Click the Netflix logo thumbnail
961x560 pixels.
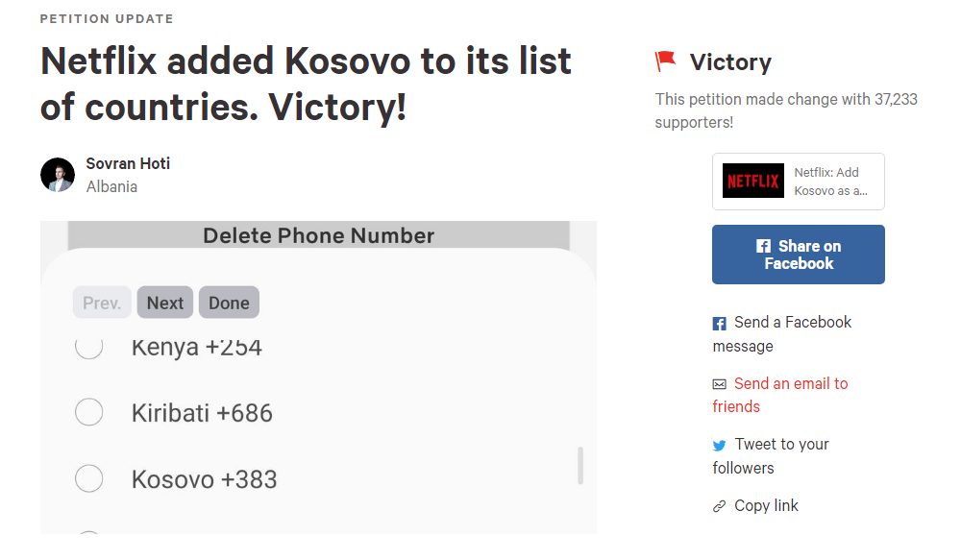pyautogui.click(x=753, y=181)
